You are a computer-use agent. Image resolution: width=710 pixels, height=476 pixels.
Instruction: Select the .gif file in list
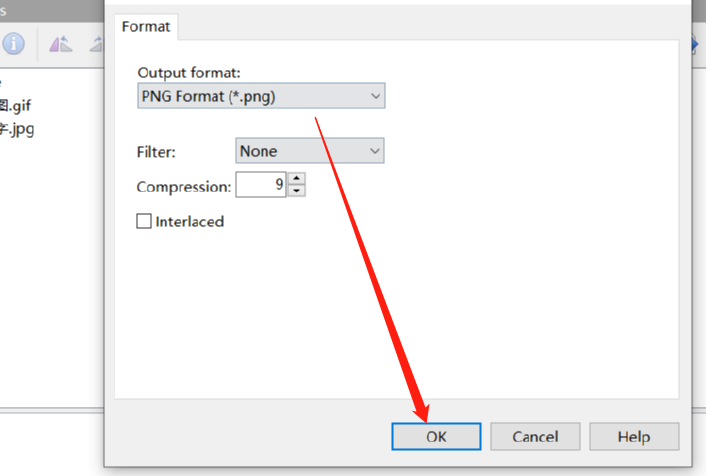click(15, 106)
